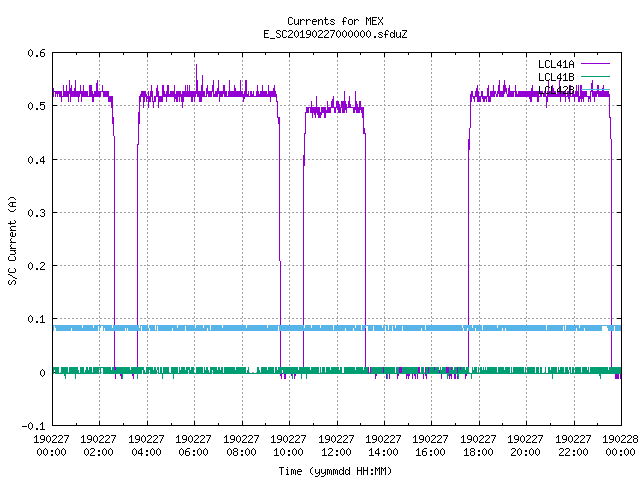Click the x-axis tick '190228 00:00'
Viewport: 640px width, 480px height.
620,446
